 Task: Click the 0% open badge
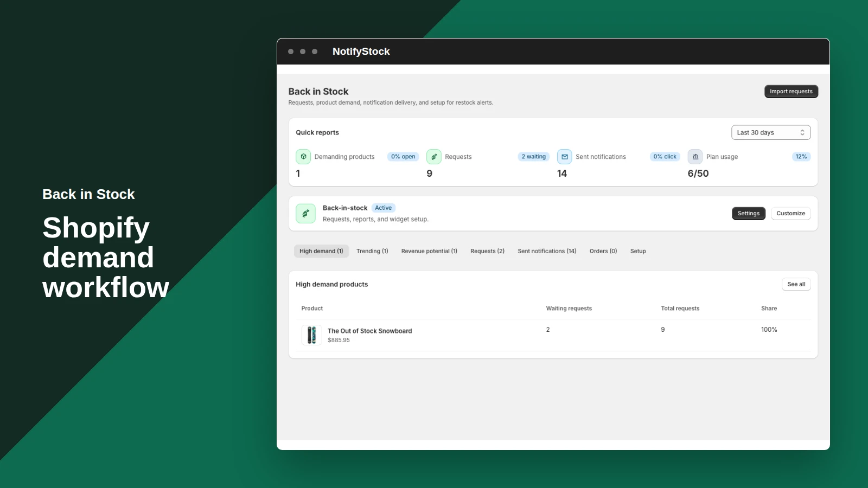click(403, 157)
